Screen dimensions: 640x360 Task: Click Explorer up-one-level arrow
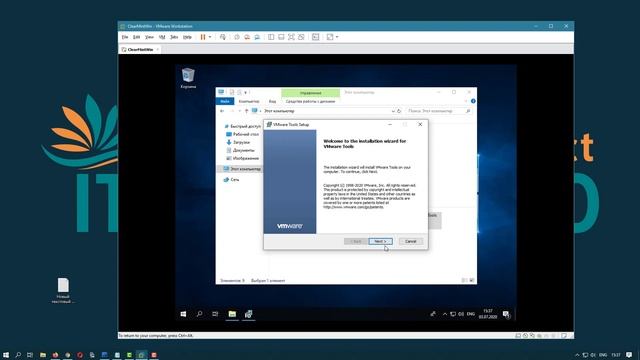tap(247, 111)
